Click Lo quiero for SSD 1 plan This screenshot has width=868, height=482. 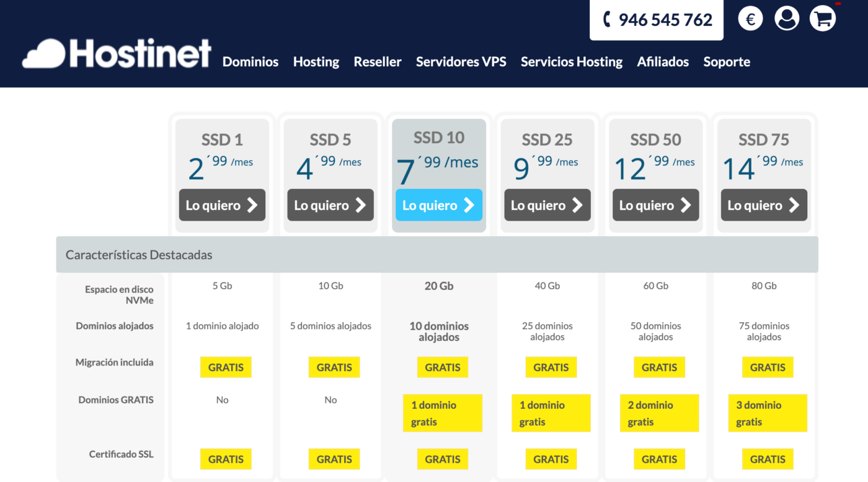point(222,205)
